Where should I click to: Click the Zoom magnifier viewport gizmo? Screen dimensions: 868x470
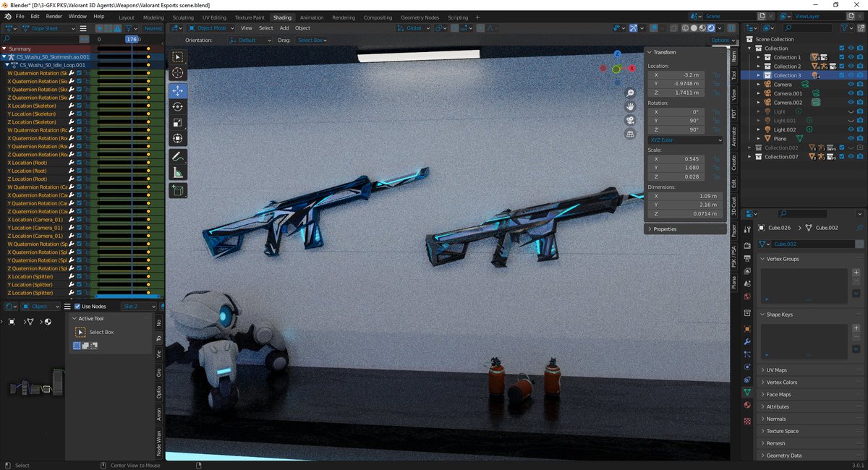coord(631,93)
